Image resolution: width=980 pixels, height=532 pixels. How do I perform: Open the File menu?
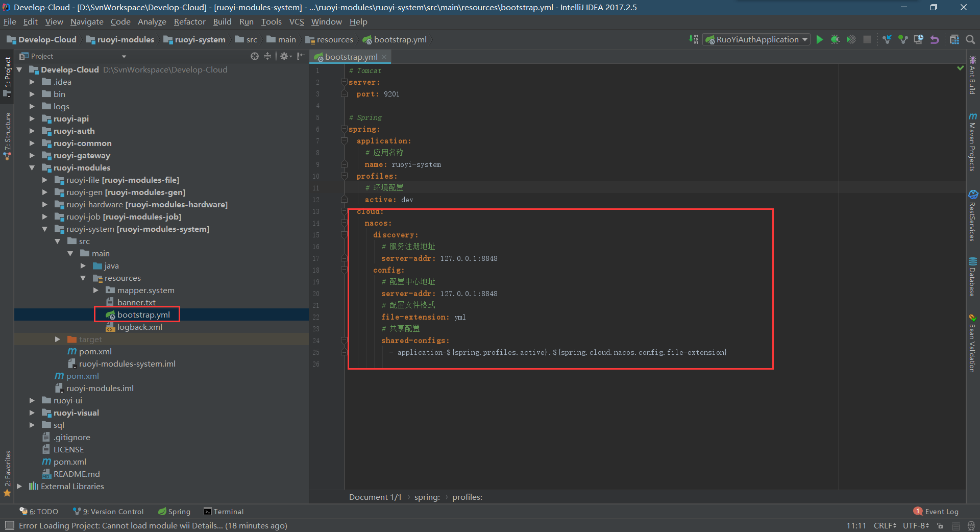[x=10, y=21]
